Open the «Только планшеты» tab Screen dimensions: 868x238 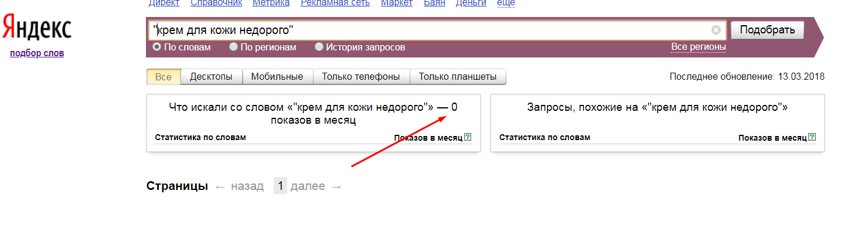point(457,77)
